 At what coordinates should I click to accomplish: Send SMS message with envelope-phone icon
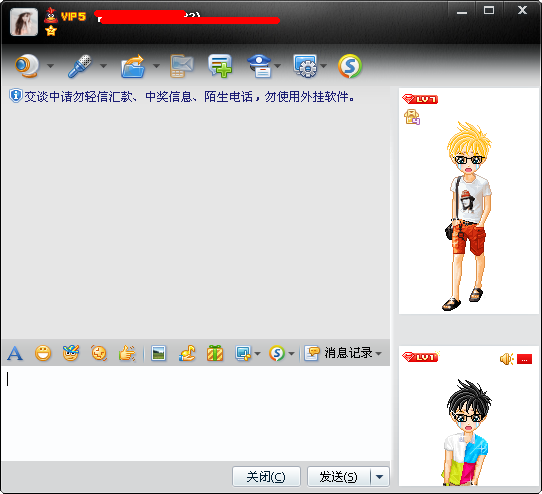click(x=181, y=66)
